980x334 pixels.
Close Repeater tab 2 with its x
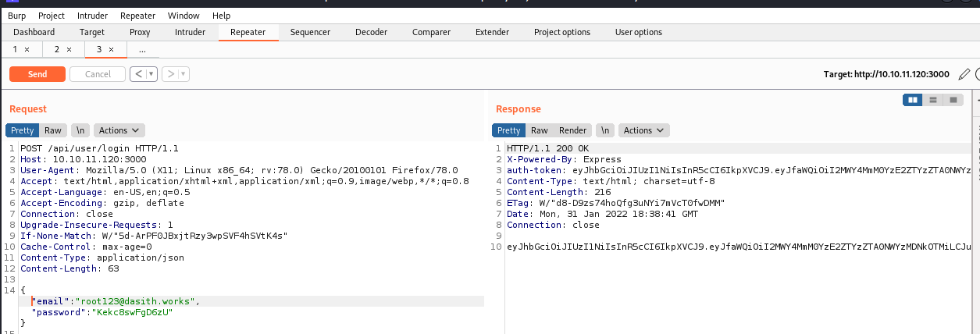(69, 49)
